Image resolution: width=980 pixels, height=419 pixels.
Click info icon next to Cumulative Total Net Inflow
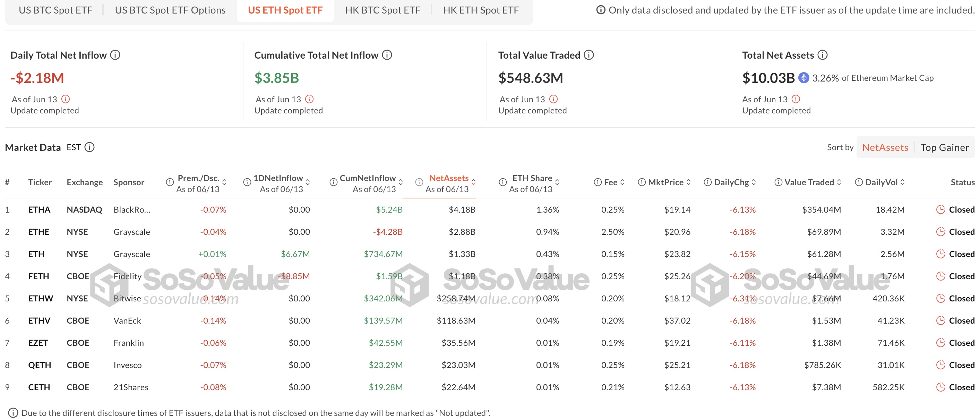click(387, 55)
